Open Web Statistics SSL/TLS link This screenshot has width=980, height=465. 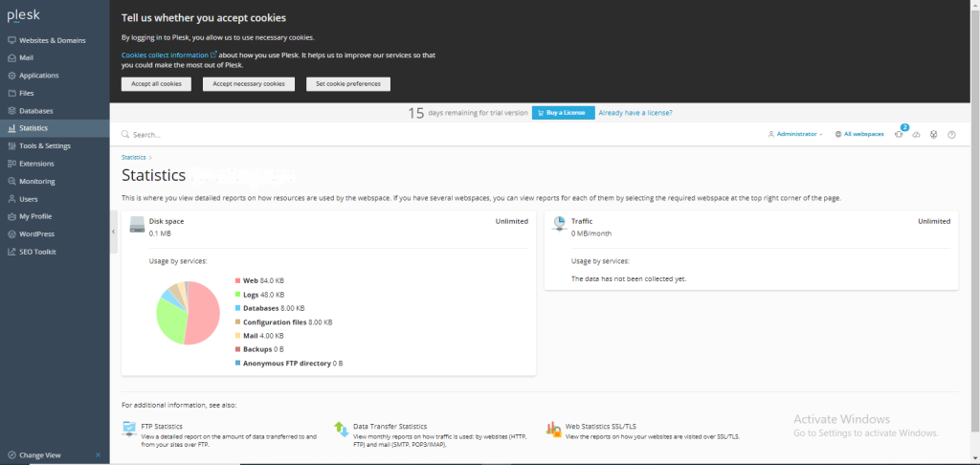(x=601, y=427)
